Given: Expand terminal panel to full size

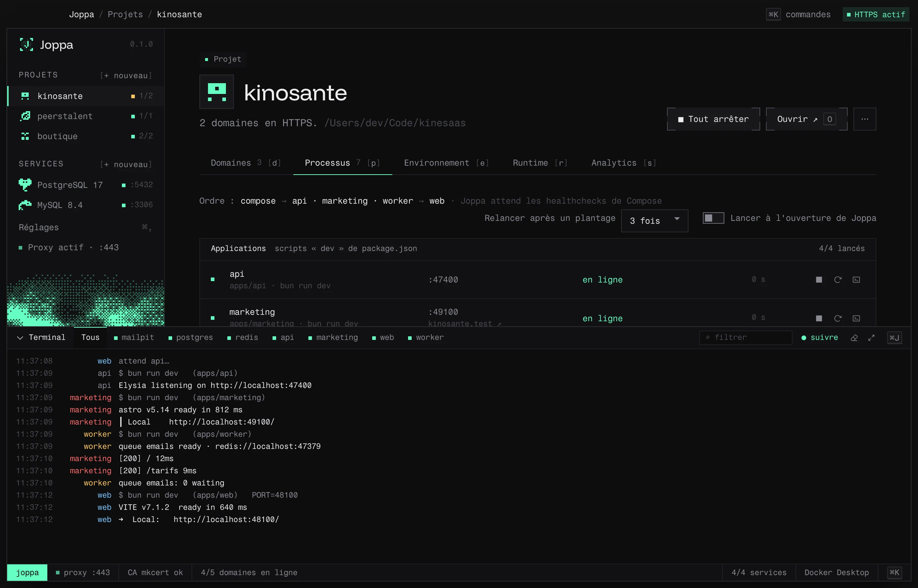Looking at the screenshot, I should pyautogui.click(x=871, y=338).
